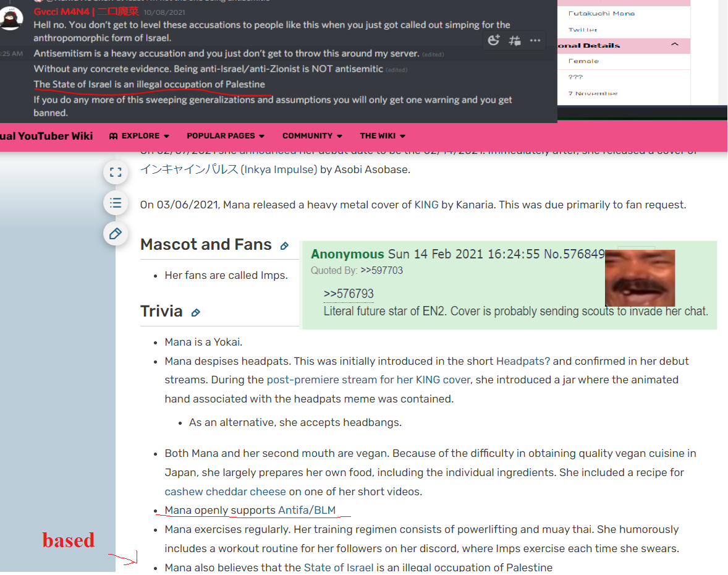Open the Headpats? short link
This screenshot has width=728, height=575.
point(523,361)
